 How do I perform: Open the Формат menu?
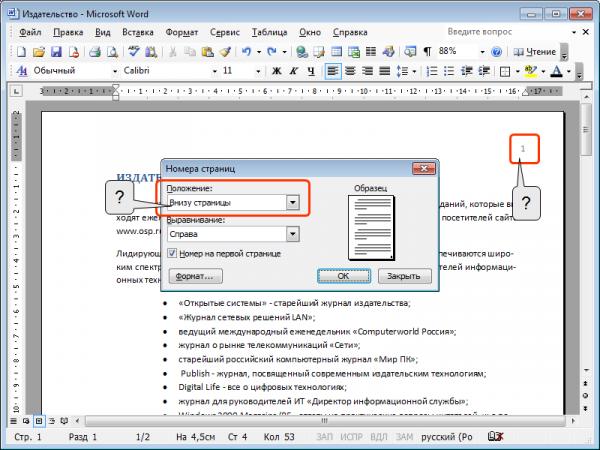pos(182,33)
